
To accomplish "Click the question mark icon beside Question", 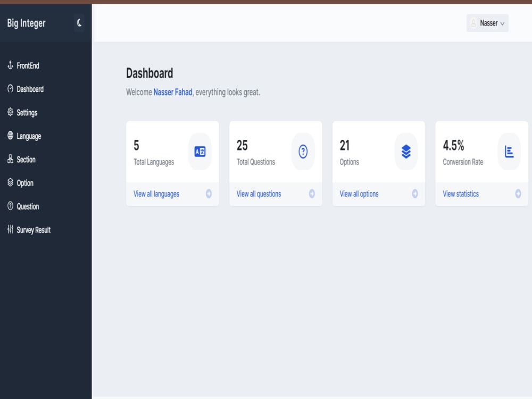I will click(x=10, y=206).
